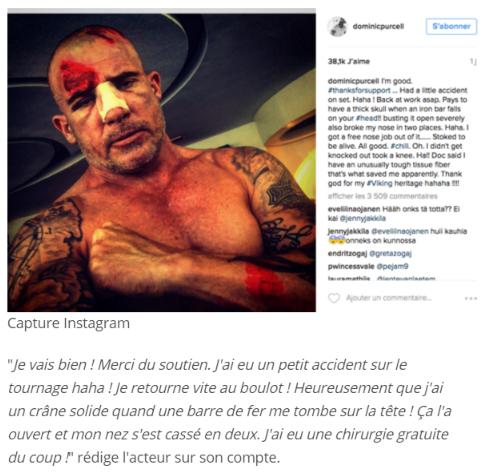Click the @jennyjakkila mention

point(363,218)
